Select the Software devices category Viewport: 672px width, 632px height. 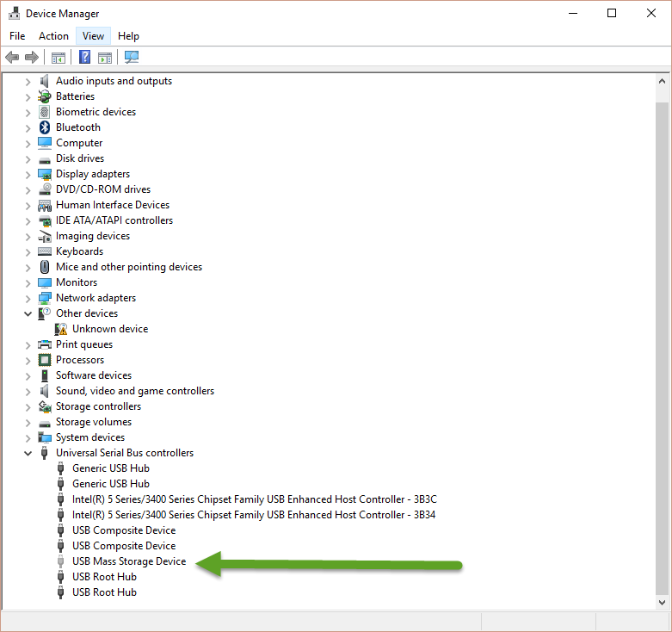tap(94, 375)
